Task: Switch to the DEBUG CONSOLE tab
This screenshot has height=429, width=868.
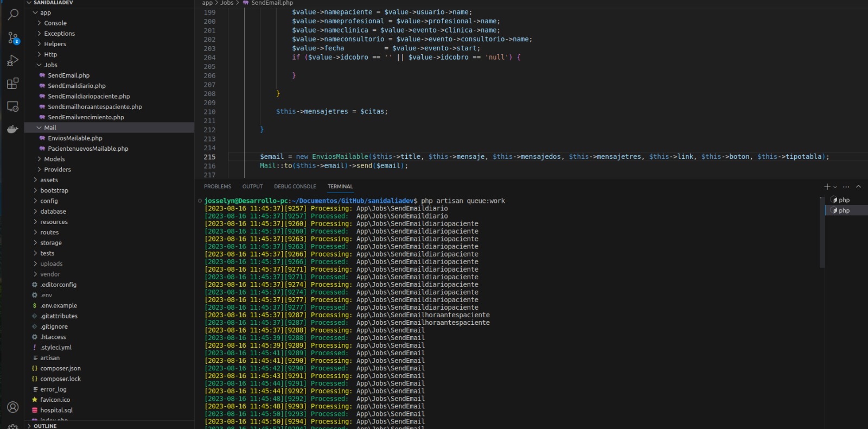Action: click(295, 187)
